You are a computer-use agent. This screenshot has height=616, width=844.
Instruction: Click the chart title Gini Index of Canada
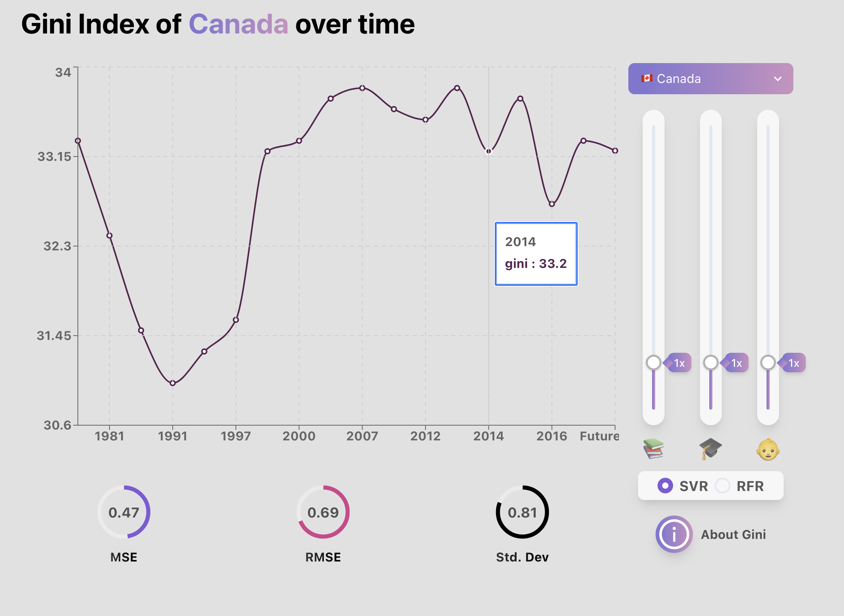(218, 24)
